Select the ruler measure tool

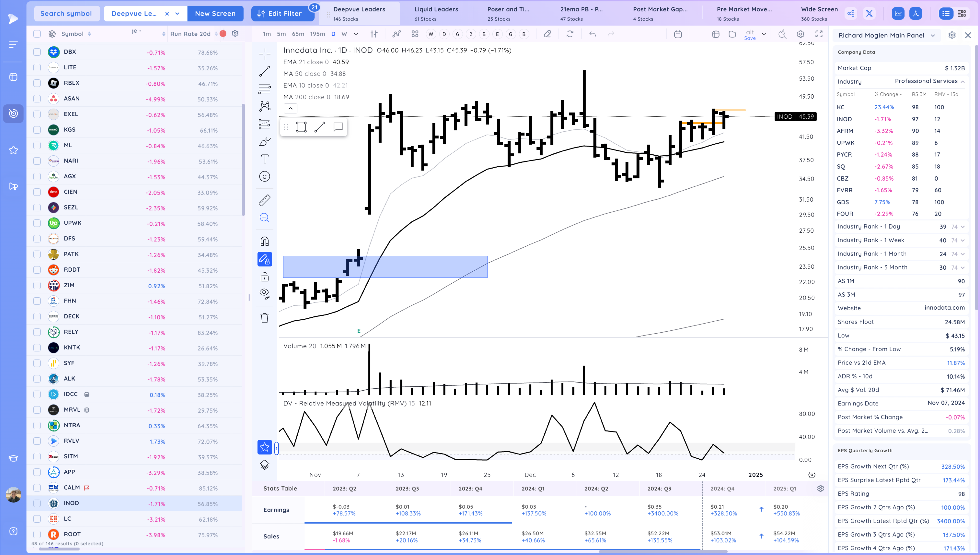pyautogui.click(x=264, y=200)
